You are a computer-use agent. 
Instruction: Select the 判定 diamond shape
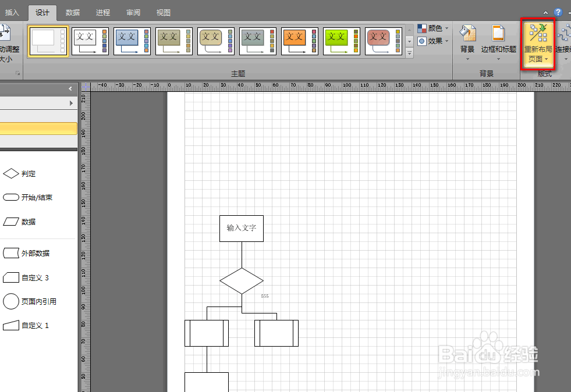pos(19,174)
